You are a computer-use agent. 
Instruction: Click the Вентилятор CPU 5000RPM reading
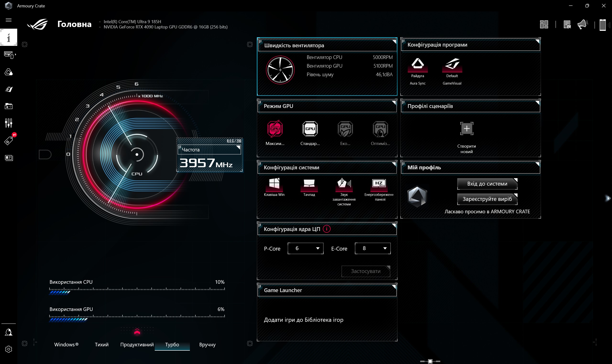coord(350,57)
